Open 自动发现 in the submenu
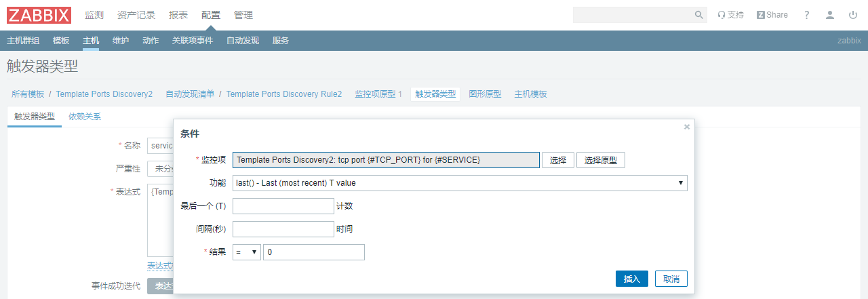This screenshot has height=299, width=868. 243,41
